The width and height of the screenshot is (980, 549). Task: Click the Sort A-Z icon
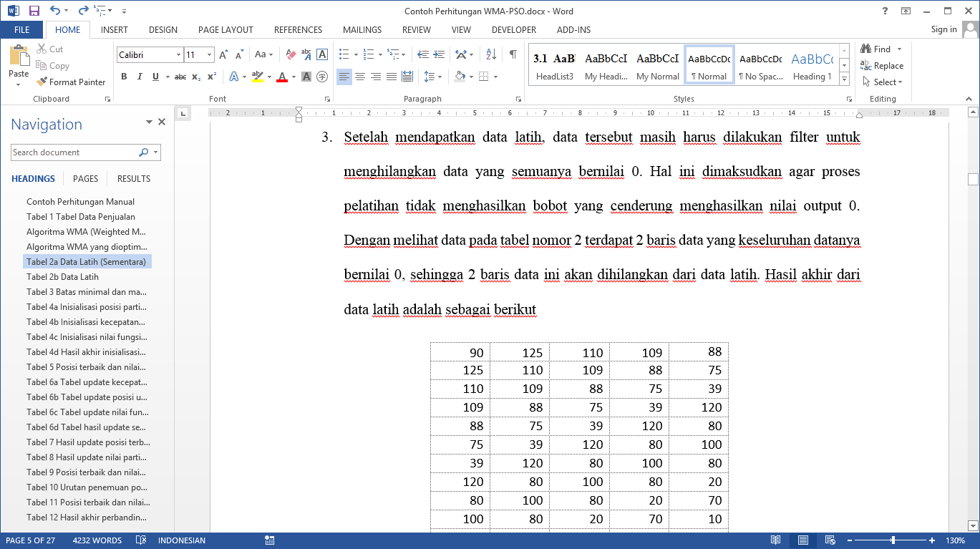tap(491, 54)
